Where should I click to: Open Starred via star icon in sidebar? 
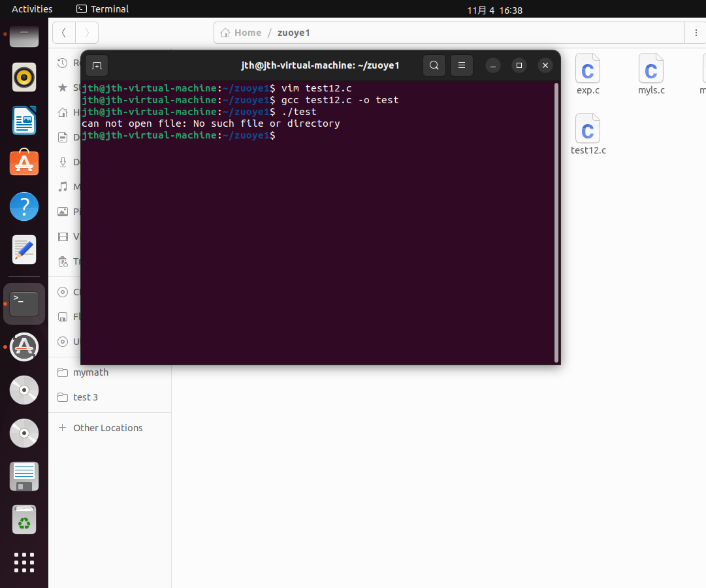[63, 88]
